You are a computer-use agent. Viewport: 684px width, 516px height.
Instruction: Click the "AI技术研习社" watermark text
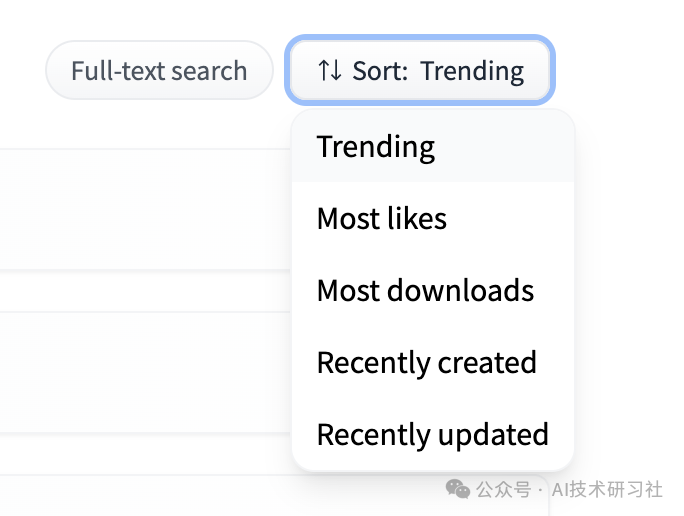(x=606, y=489)
